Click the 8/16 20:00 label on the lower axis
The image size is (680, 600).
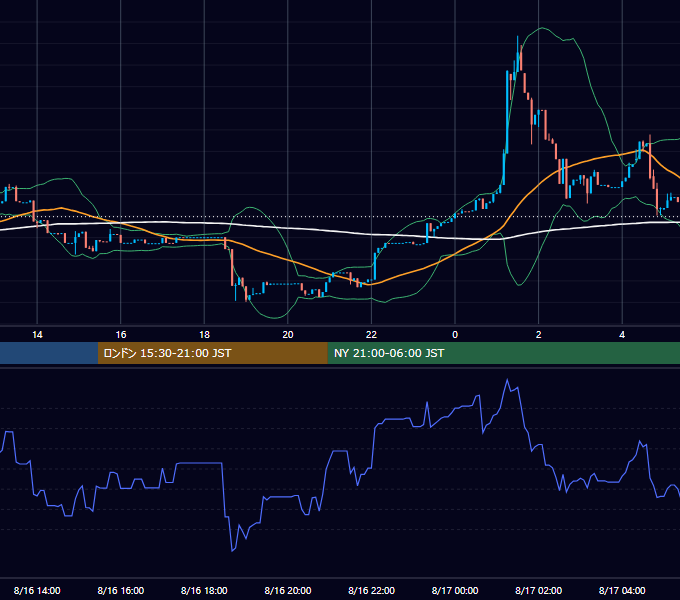(x=288, y=590)
